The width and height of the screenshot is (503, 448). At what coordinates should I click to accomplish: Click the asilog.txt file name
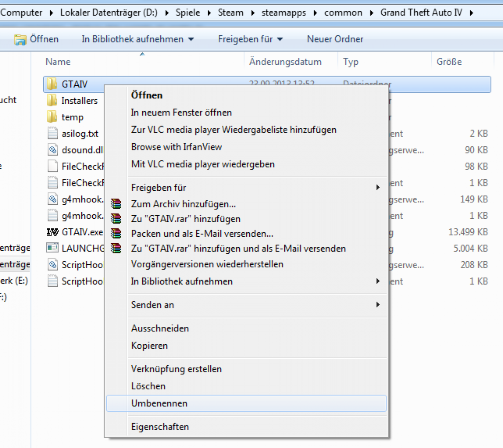click(80, 133)
